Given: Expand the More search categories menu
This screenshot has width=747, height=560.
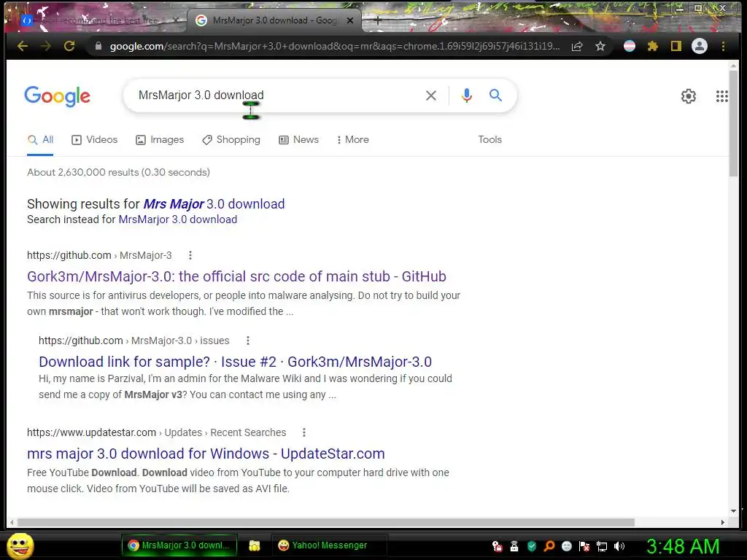Looking at the screenshot, I should point(353,139).
